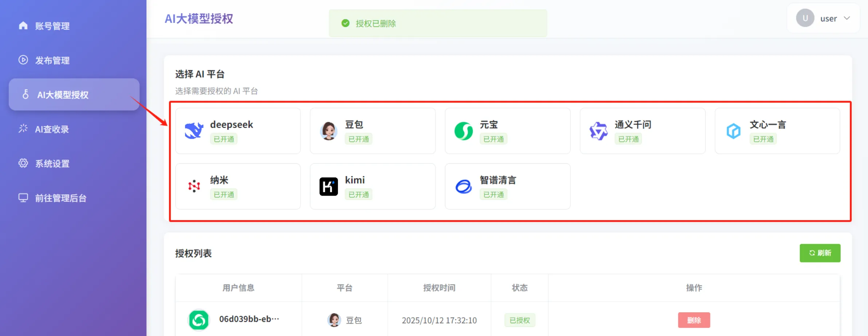868x336 pixels.
Task: Click the 豆包 icon in table platform column
Action: click(x=334, y=320)
